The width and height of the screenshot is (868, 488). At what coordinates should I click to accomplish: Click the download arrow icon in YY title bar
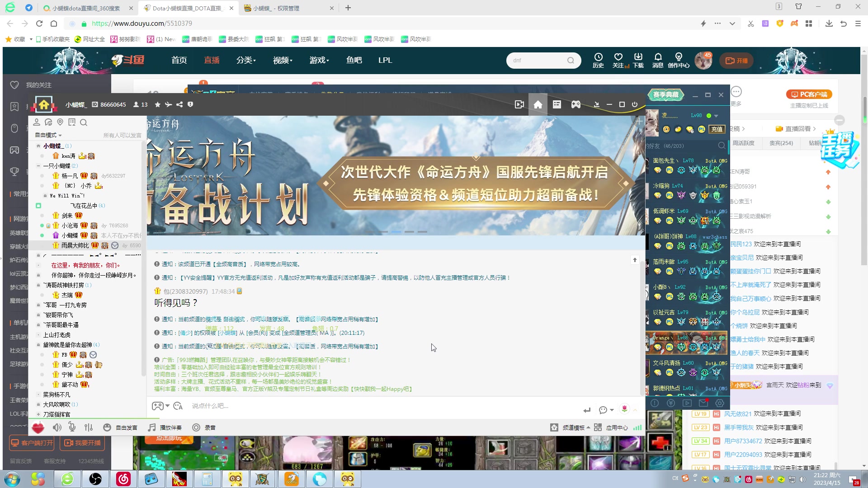pos(596,104)
